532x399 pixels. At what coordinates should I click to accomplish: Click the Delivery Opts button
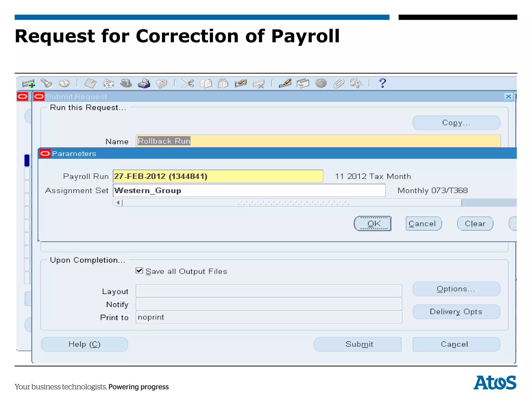[456, 312]
